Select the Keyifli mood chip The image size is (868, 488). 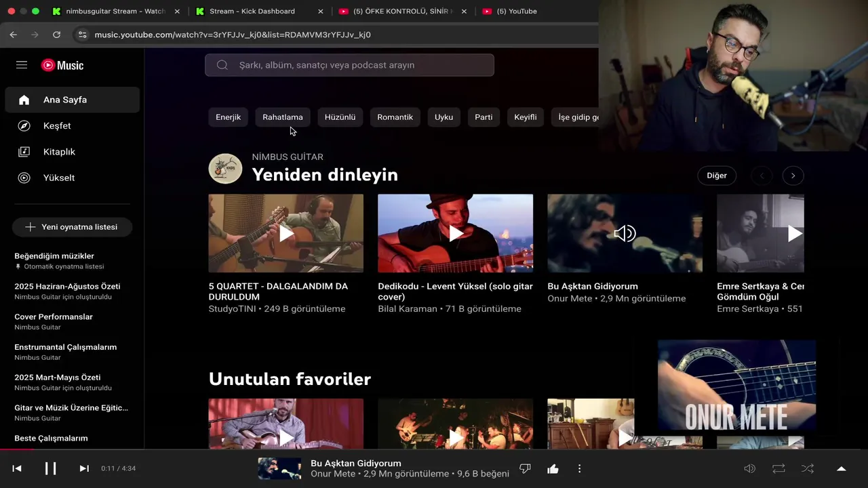pos(525,117)
